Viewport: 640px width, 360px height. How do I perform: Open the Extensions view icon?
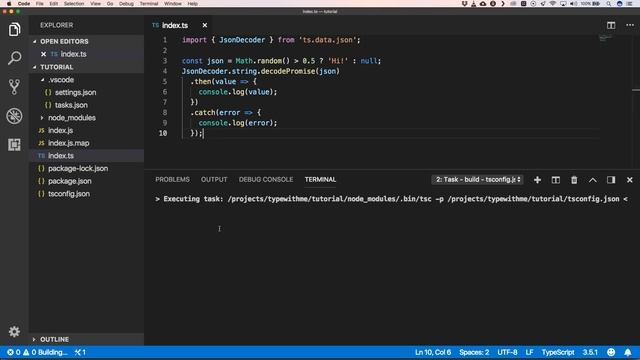[14, 144]
